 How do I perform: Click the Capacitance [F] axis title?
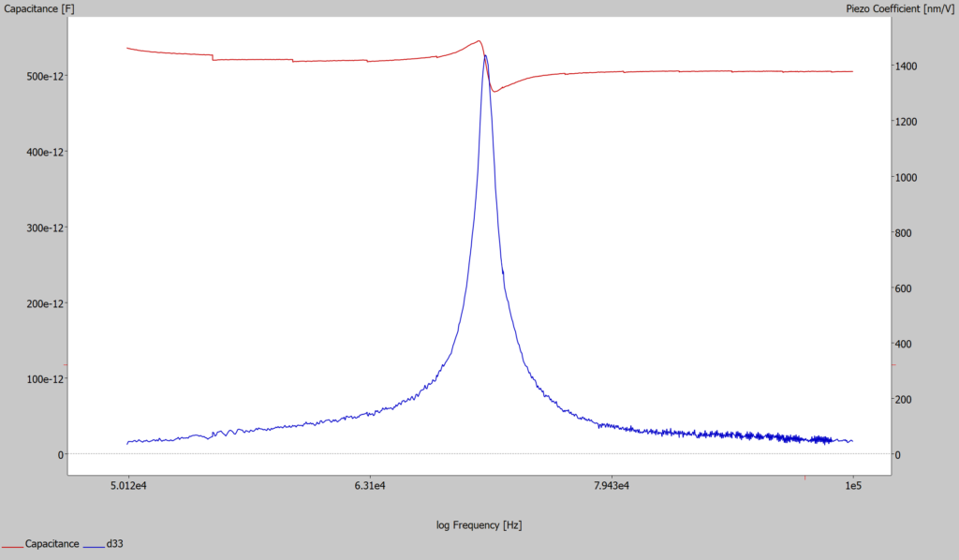click(x=40, y=7)
